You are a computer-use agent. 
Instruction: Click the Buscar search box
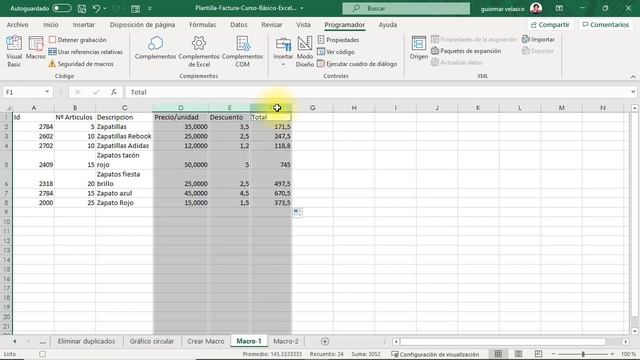coord(406,8)
